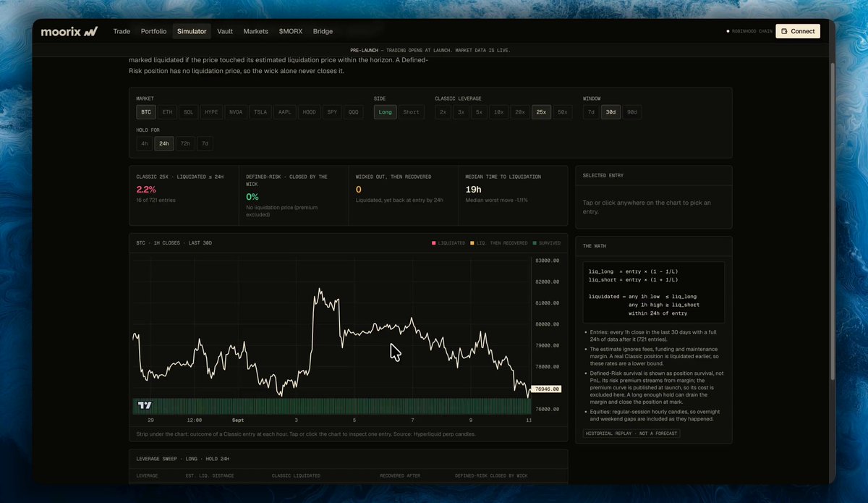Viewport: 868px width, 503px height.
Task: Click the green Survived legend marker
Action: coord(535,243)
